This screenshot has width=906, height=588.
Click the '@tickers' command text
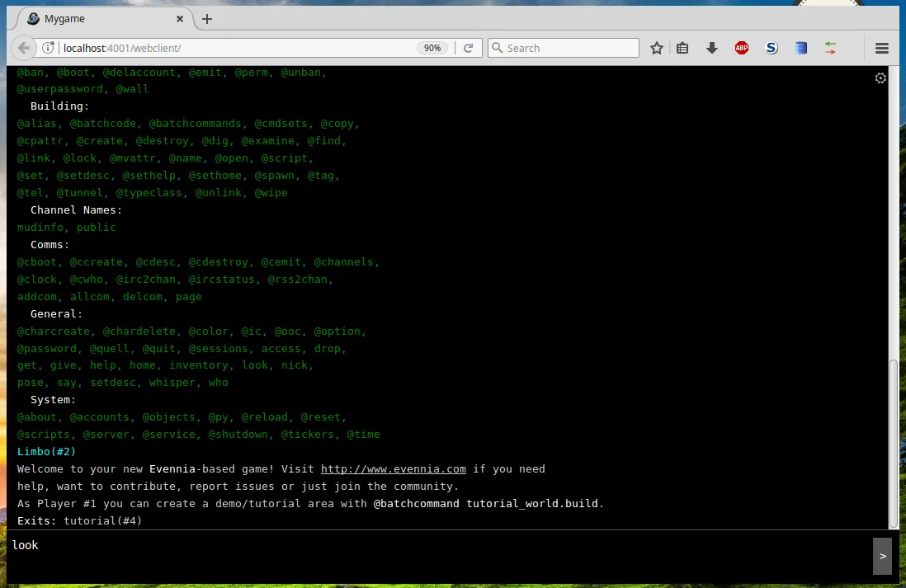(x=308, y=435)
